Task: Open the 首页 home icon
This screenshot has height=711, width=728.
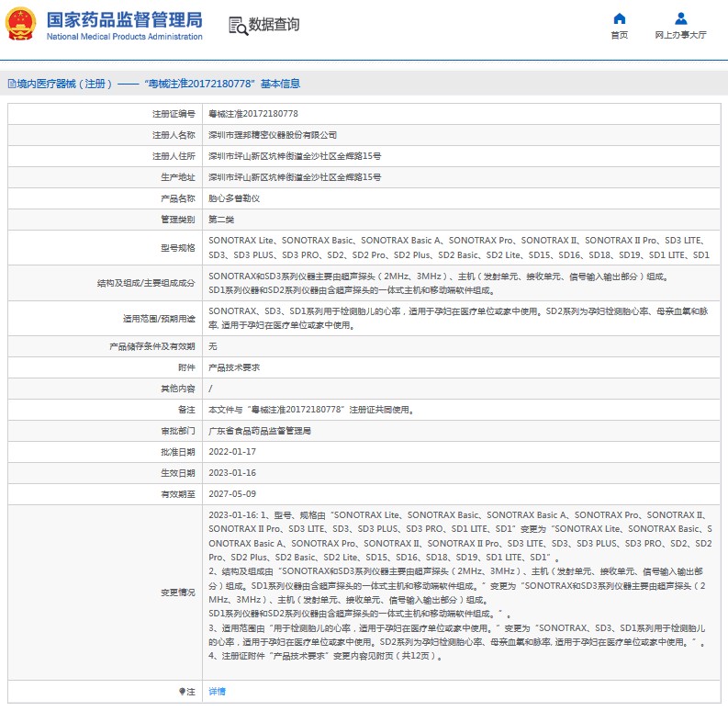Action: pyautogui.click(x=620, y=18)
